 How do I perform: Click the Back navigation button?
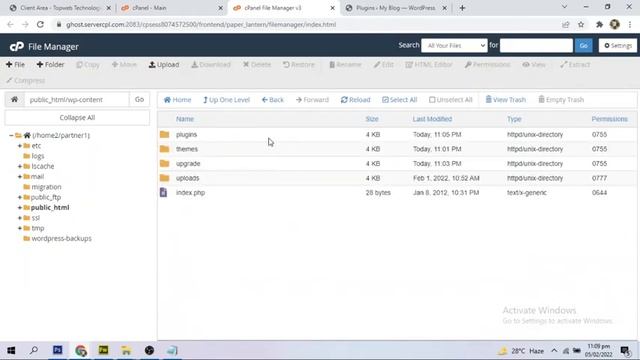(x=273, y=100)
